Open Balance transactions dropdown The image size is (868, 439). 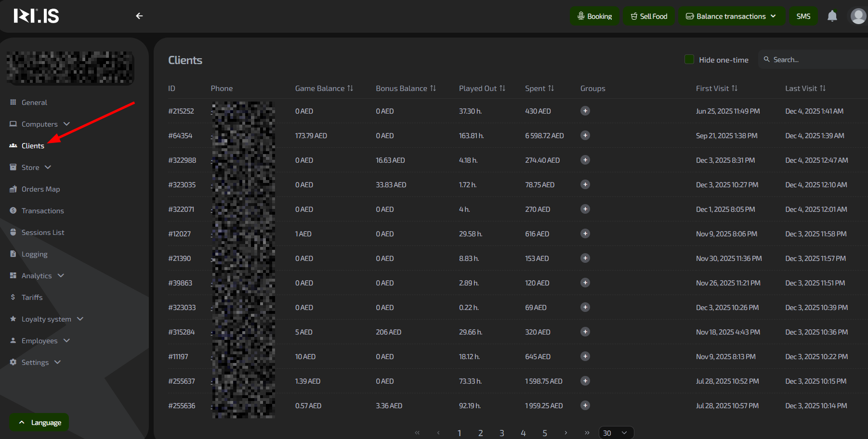tap(731, 16)
